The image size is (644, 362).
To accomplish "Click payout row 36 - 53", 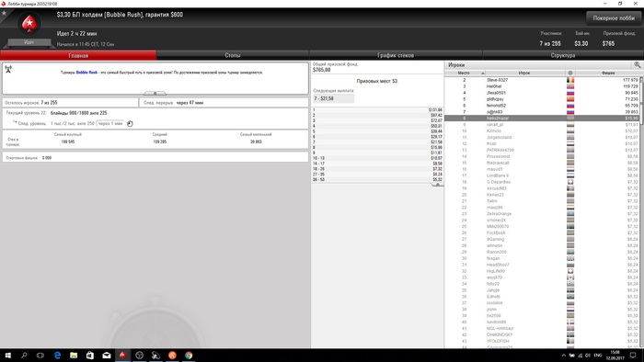I will [377, 179].
